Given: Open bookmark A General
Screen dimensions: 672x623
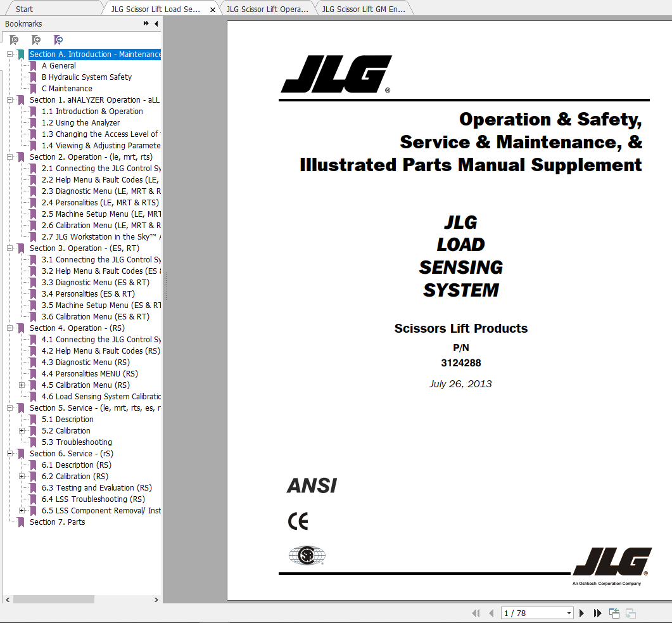Looking at the screenshot, I should click(x=59, y=66).
